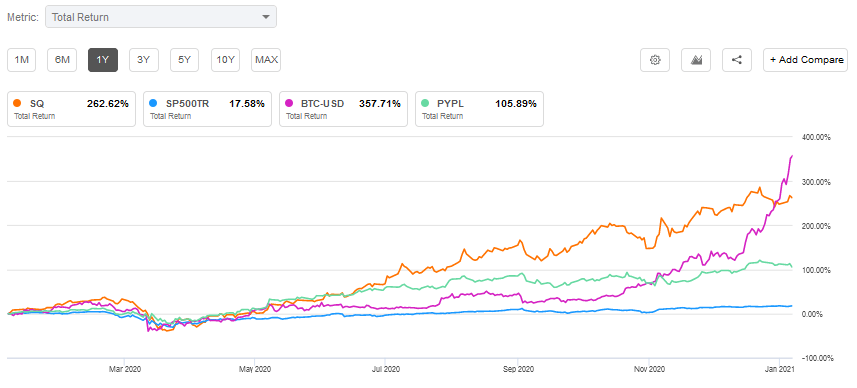Click the SQ legend card
This screenshot has width=857, height=388.
(71, 109)
